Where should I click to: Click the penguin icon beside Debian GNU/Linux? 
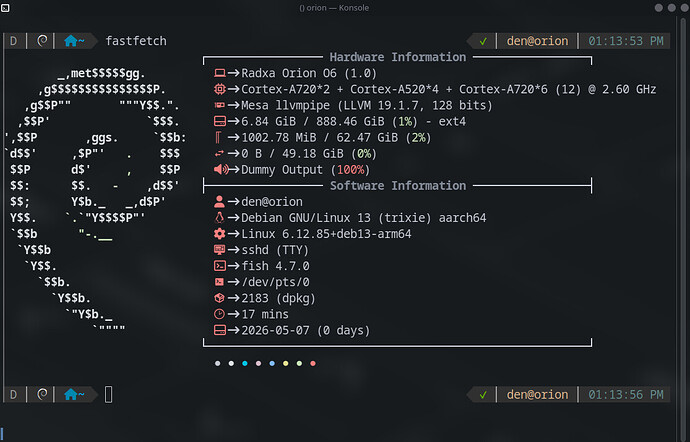tap(219, 217)
